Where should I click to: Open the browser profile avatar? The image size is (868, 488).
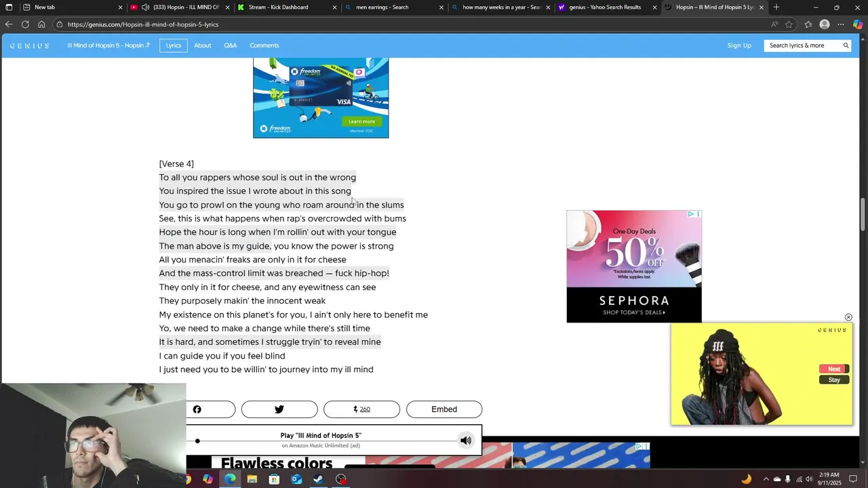tap(825, 24)
